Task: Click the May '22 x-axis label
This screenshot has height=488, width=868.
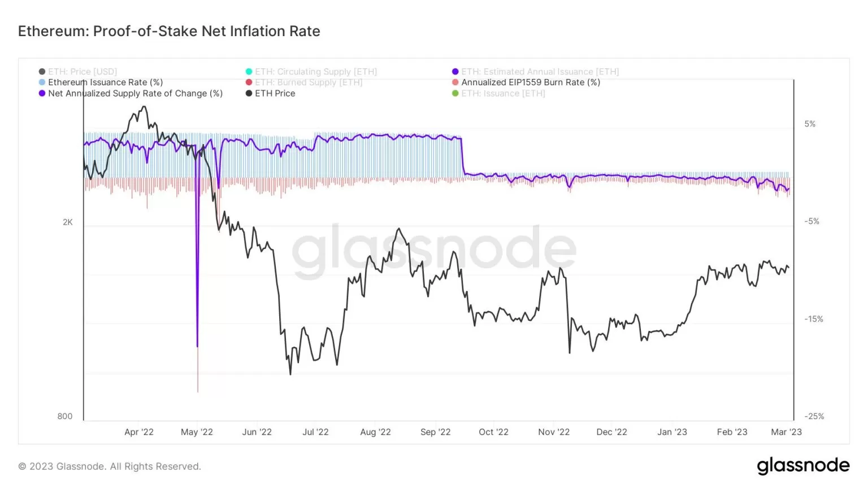Action: 197,432
